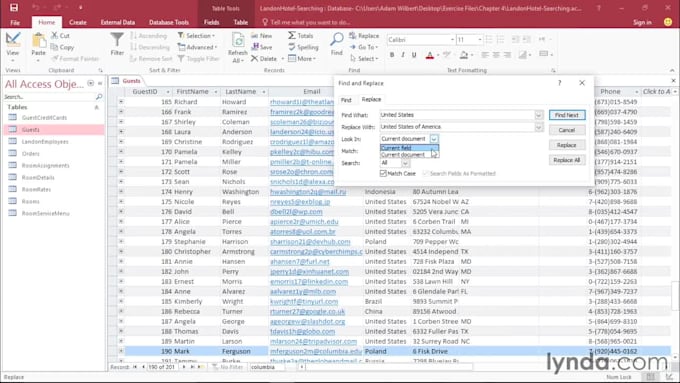Open the Look In dropdown arrow
The height and width of the screenshot is (383, 680).
point(434,139)
